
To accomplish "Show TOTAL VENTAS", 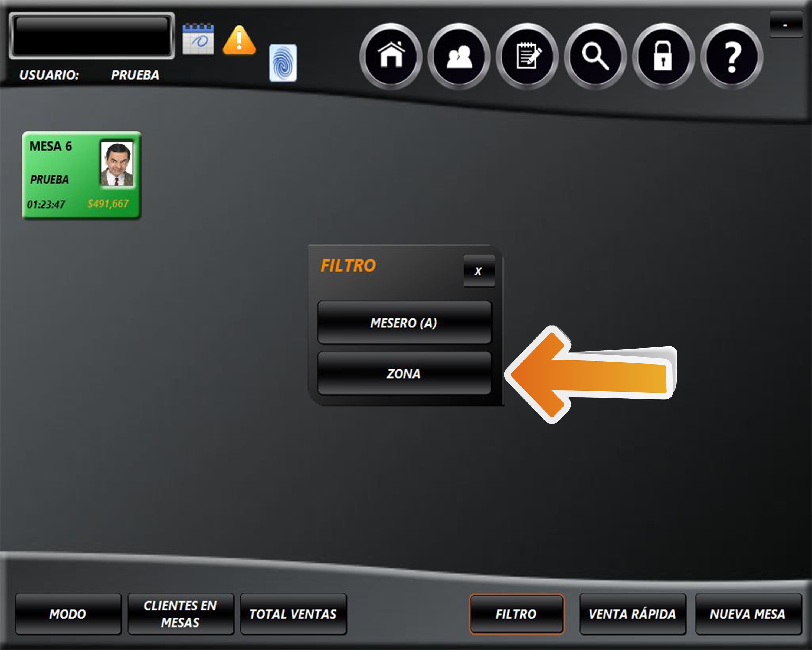I will click(x=293, y=614).
